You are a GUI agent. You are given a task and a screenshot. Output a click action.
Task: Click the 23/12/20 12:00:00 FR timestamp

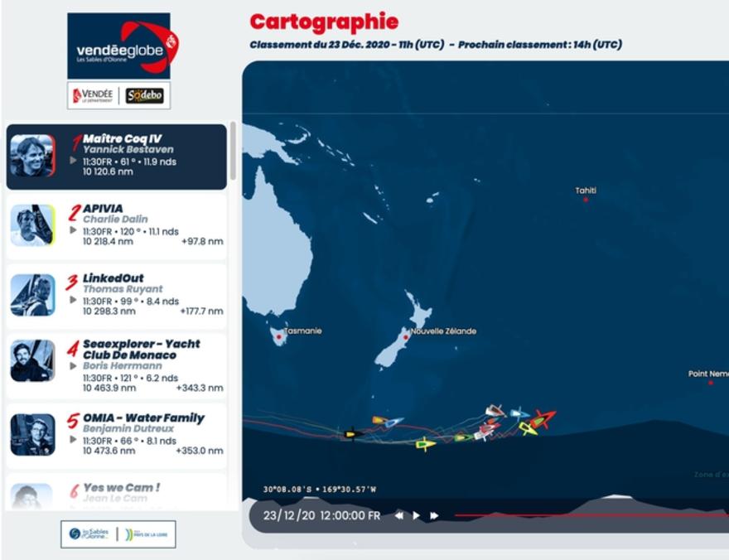(321, 515)
